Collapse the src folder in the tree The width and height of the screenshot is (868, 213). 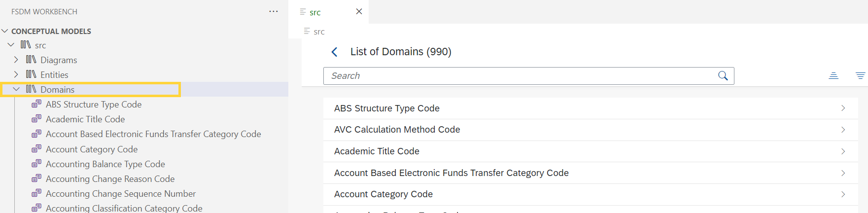(x=11, y=45)
